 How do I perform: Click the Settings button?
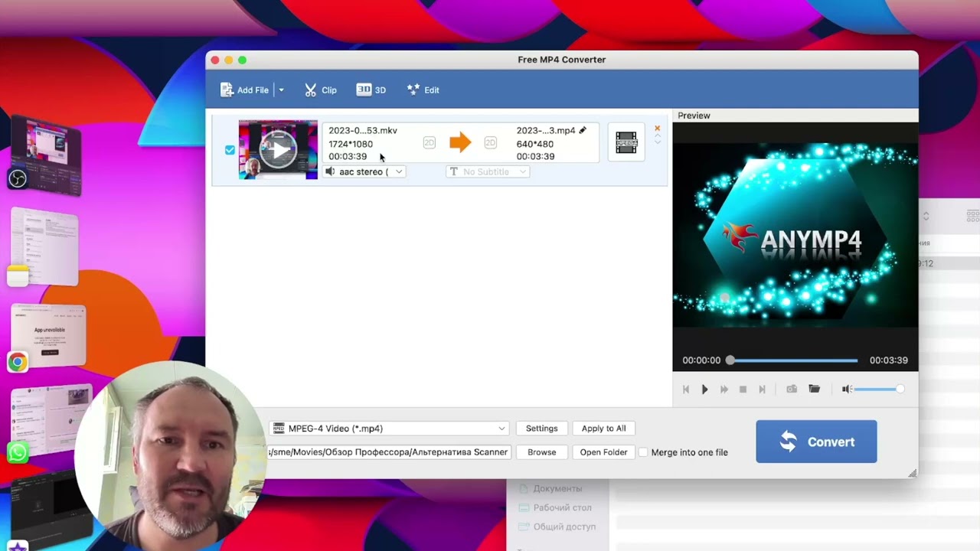541,429
